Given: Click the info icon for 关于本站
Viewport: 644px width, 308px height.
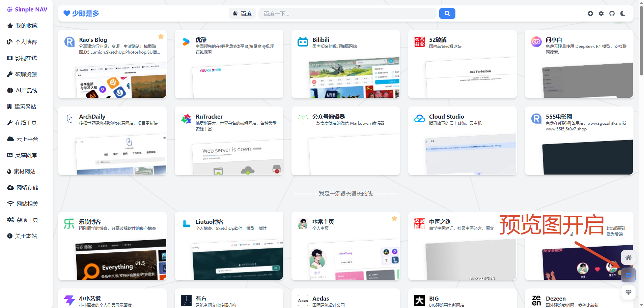Looking at the screenshot, I should tap(10, 236).
